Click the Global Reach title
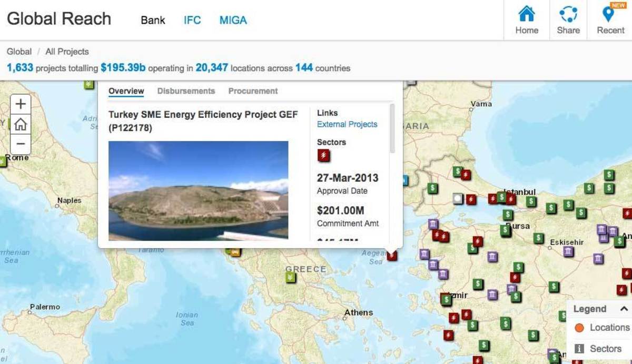This screenshot has width=632, height=364. pyautogui.click(x=59, y=19)
